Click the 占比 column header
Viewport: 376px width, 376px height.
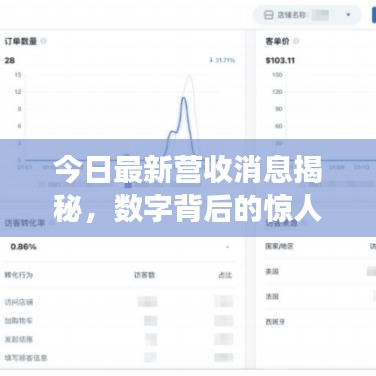tap(225, 275)
